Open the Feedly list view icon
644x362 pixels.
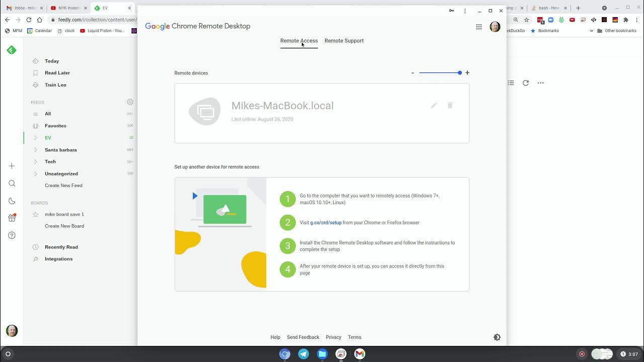coord(511,83)
